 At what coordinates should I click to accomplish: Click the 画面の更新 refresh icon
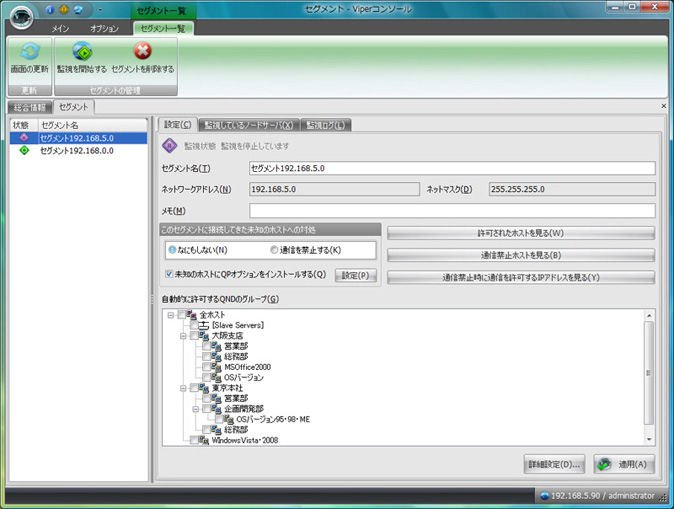[29, 51]
